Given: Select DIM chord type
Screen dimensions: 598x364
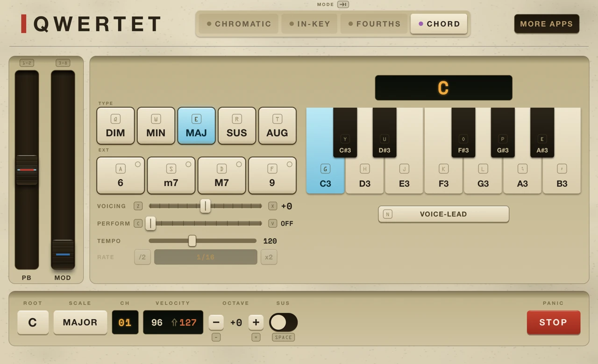Looking at the screenshot, I should click(x=115, y=126).
